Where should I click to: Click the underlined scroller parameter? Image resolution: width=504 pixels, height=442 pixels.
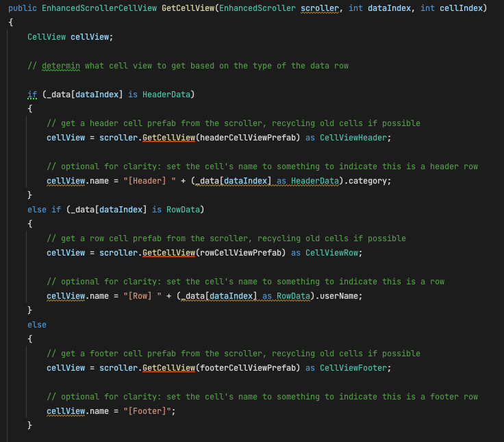click(320, 8)
